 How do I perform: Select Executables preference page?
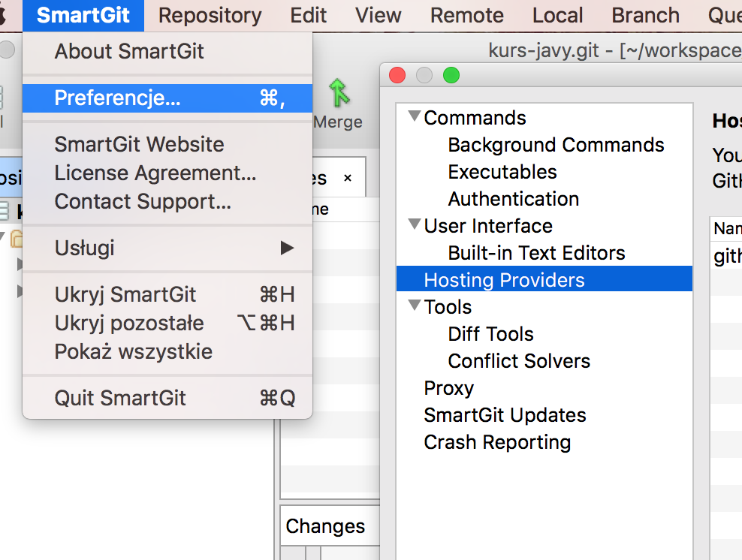[x=502, y=172]
